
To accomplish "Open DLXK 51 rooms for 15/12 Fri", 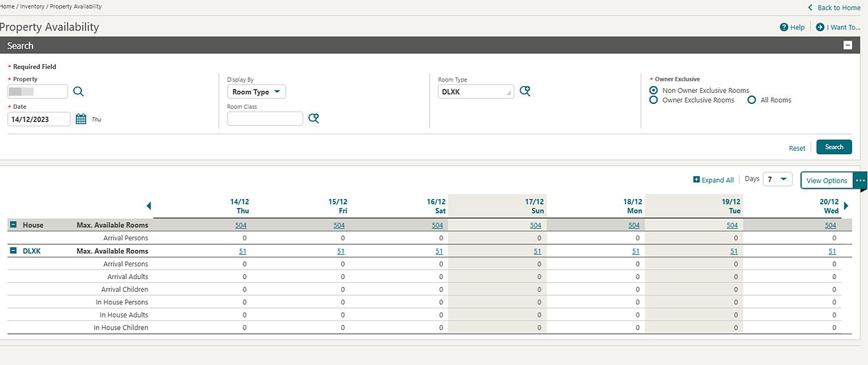I will pos(341,251).
